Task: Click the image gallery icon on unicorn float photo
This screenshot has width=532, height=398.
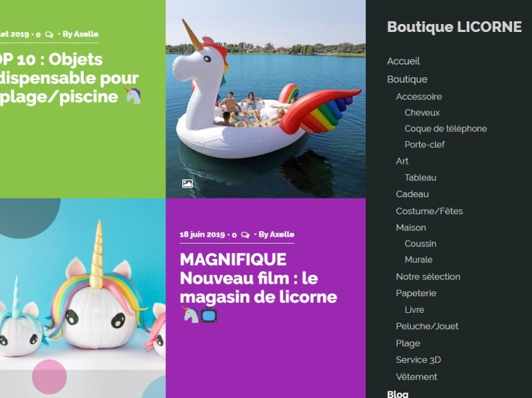Action: point(188,184)
